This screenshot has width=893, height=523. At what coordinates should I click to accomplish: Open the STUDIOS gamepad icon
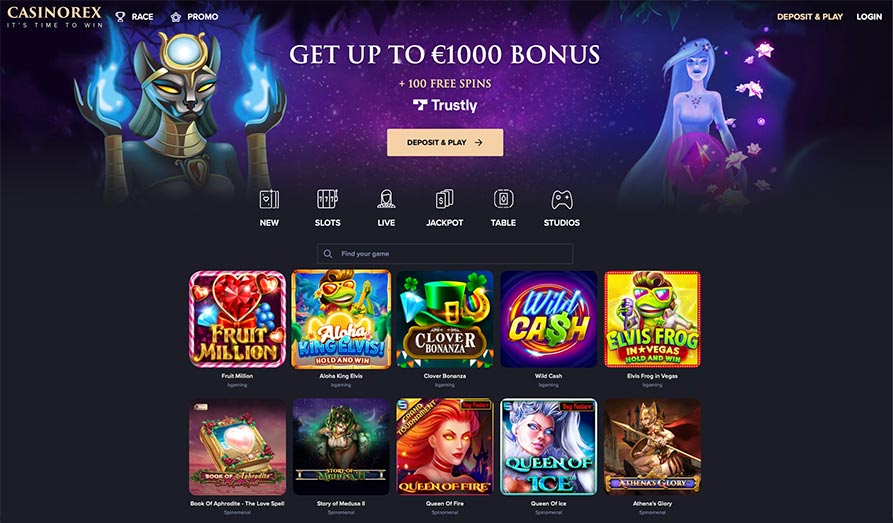tap(562, 200)
